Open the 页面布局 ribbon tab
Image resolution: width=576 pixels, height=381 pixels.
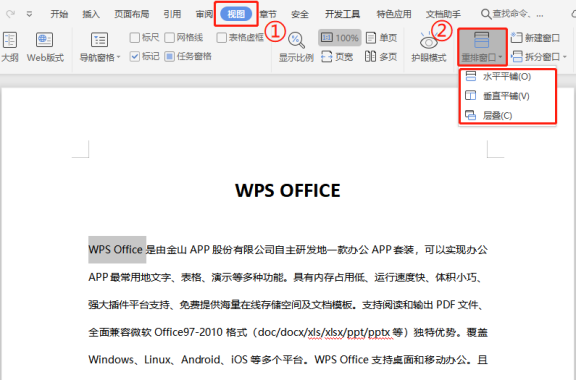click(x=132, y=14)
